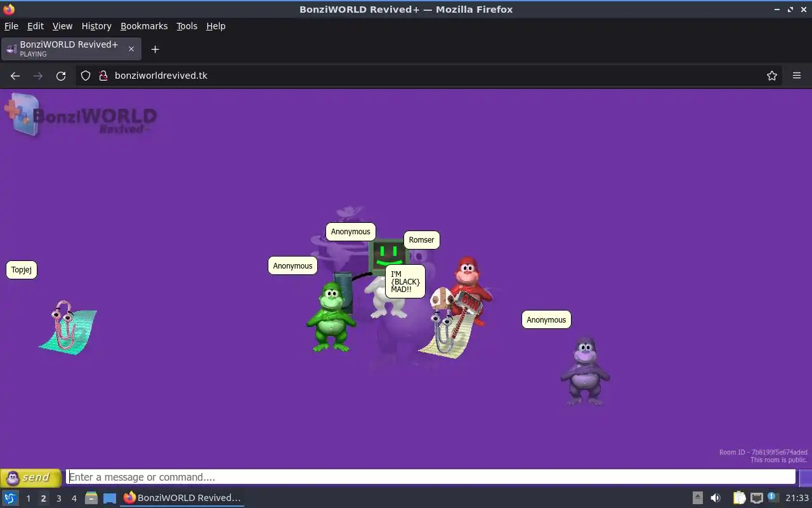Screen dimensions: 812x508
Task: Click the Room ID text
Action: click(763, 452)
